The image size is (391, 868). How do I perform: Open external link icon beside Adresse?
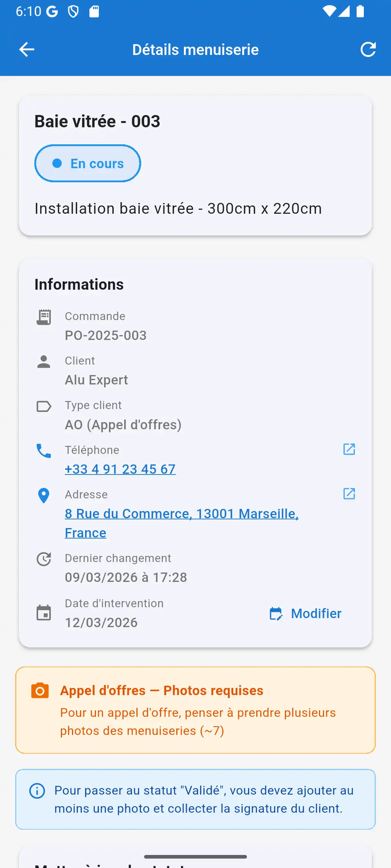[x=349, y=494]
